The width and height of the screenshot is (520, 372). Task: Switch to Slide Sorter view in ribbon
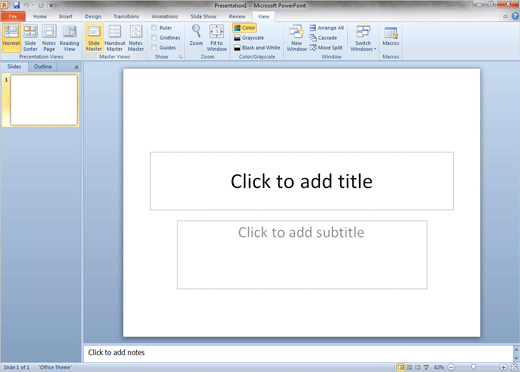[x=30, y=38]
